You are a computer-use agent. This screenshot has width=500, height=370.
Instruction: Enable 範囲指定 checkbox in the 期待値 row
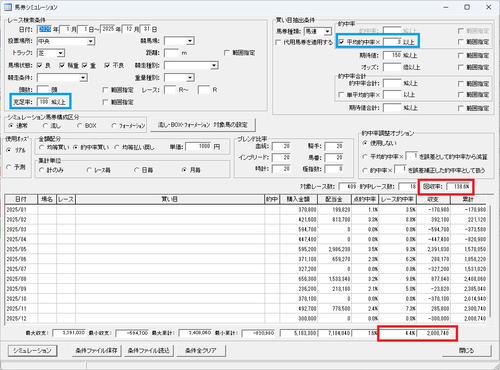(x=461, y=56)
